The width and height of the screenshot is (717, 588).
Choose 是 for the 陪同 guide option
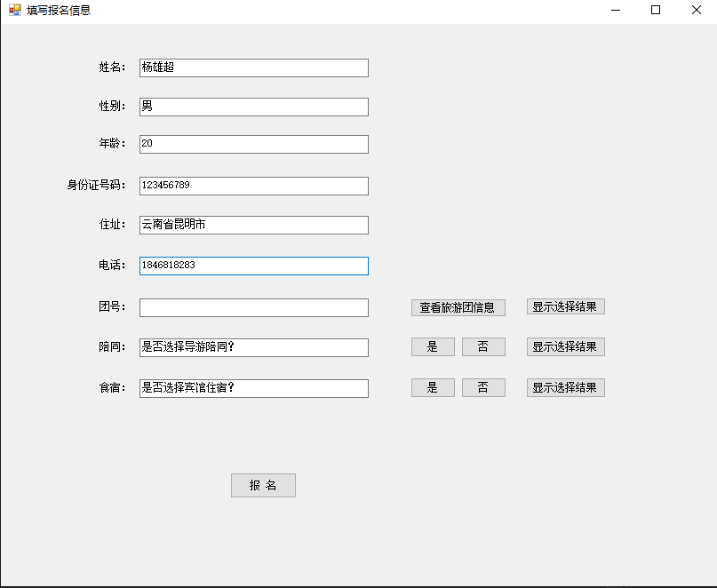[433, 347]
